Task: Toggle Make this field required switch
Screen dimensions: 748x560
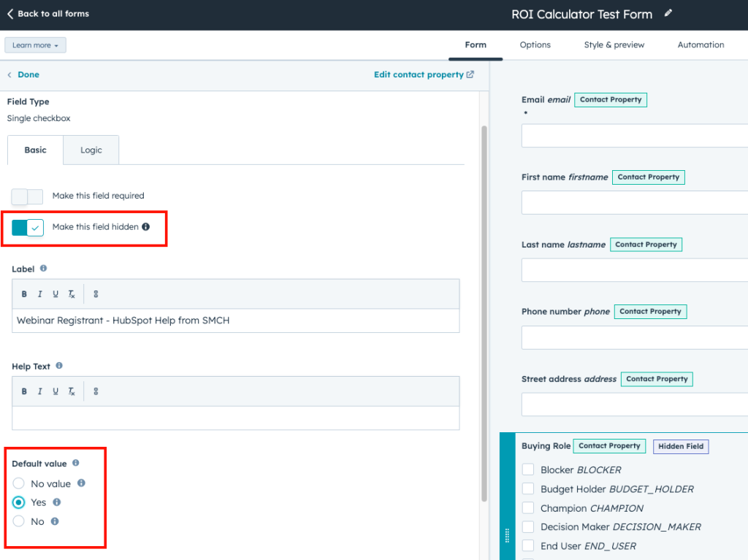Action: point(27,196)
